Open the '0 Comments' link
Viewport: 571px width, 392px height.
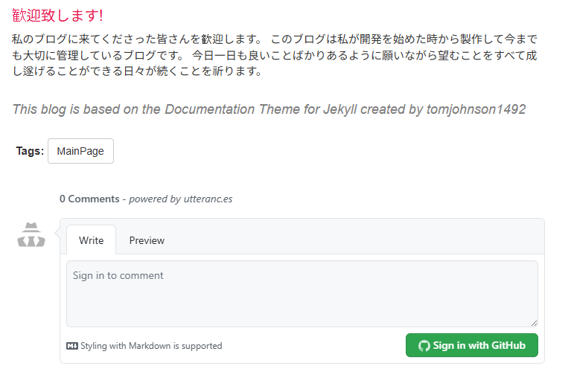coord(89,199)
